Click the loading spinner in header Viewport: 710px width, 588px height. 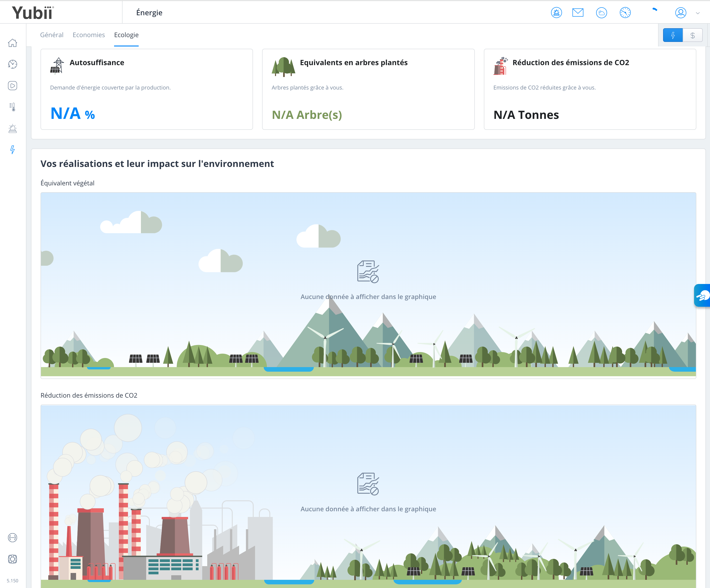click(x=654, y=10)
